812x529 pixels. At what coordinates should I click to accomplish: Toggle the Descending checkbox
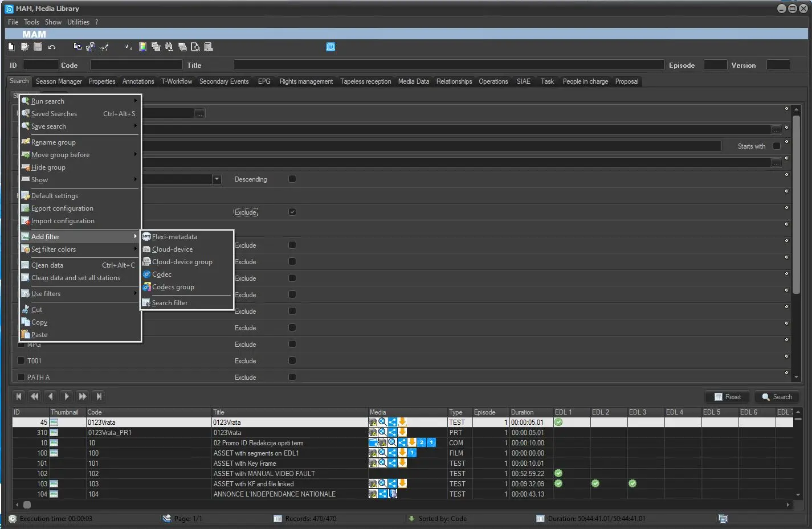[292, 179]
